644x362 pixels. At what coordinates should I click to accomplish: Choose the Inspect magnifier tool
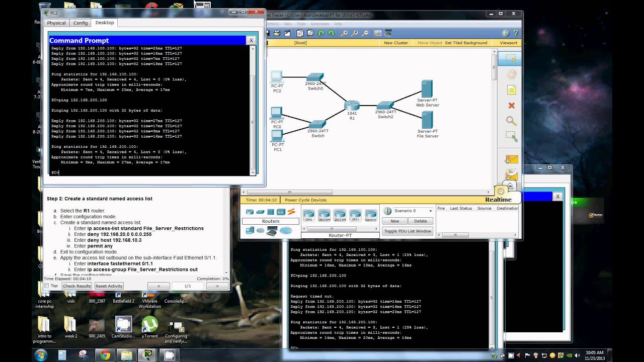pos(511,121)
